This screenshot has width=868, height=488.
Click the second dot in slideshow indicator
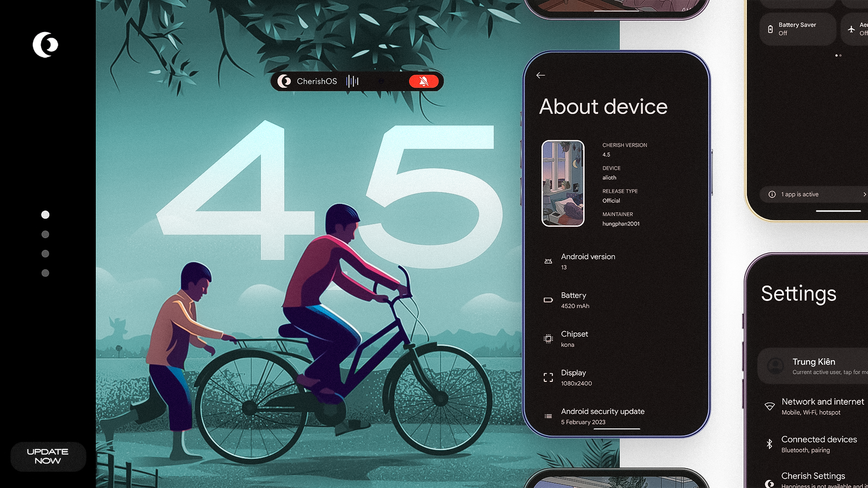(x=46, y=234)
